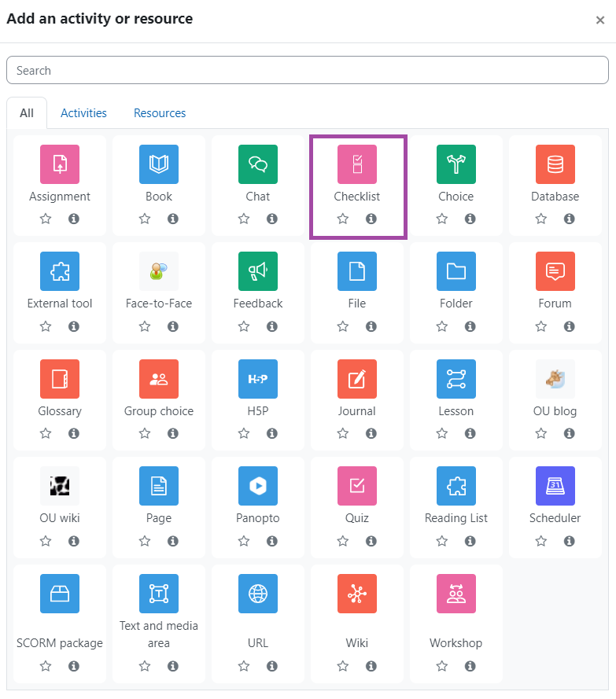Star the Book activity
This screenshot has height=699, width=616.
pos(144,219)
